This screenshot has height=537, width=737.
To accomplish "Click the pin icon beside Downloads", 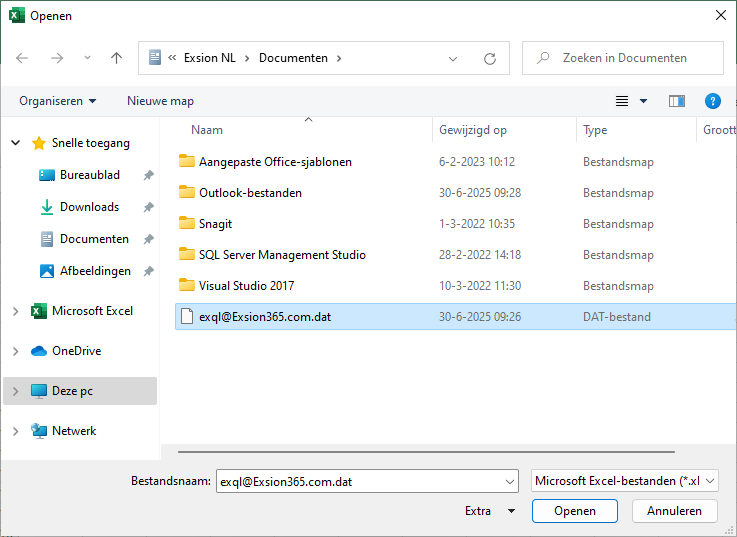I will (x=149, y=207).
